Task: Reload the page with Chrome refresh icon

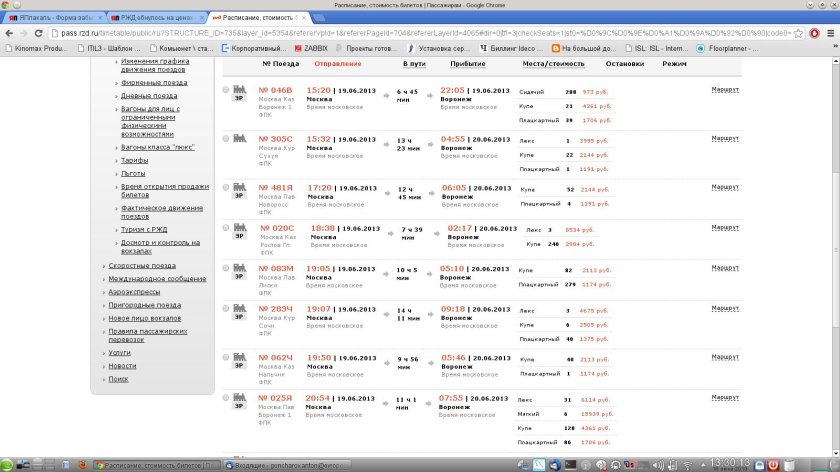Action: pos(44,32)
